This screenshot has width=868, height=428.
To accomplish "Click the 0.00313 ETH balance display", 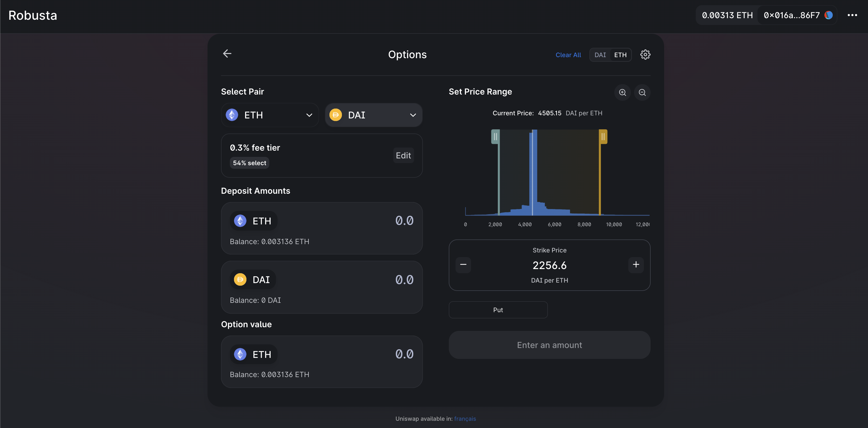I will [x=727, y=15].
